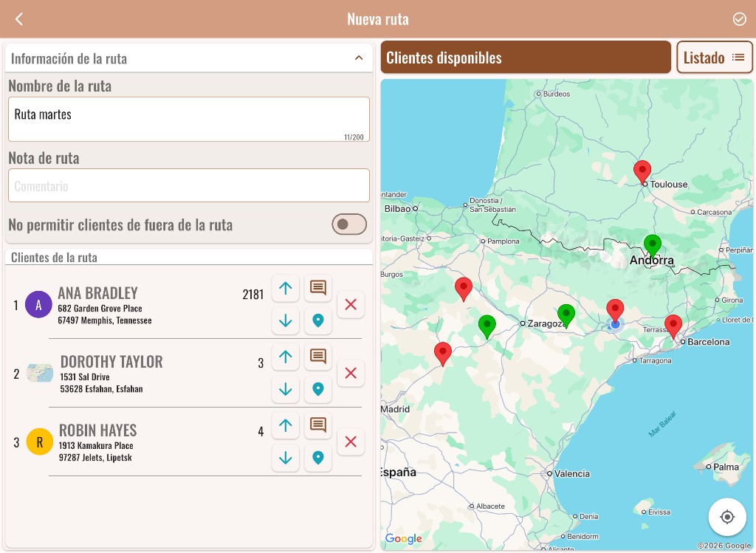This screenshot has width=756, height=553.
Task: Show Ana Bradley's location pin
Action: pyautogui.click(x=318, y=320)
